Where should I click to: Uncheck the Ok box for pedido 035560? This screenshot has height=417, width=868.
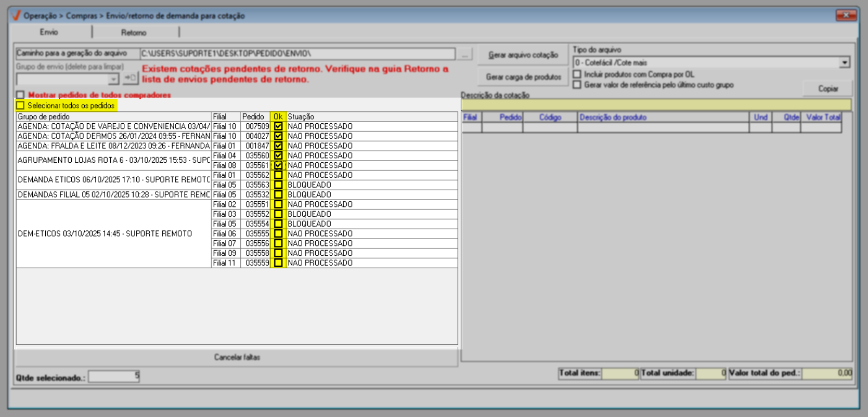click(278, 155)
